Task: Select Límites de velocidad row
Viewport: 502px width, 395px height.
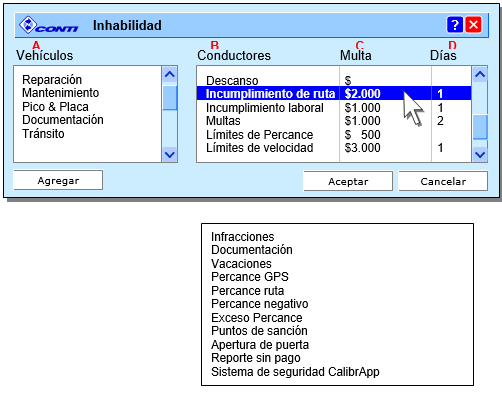Action: (x=334, y=148)
